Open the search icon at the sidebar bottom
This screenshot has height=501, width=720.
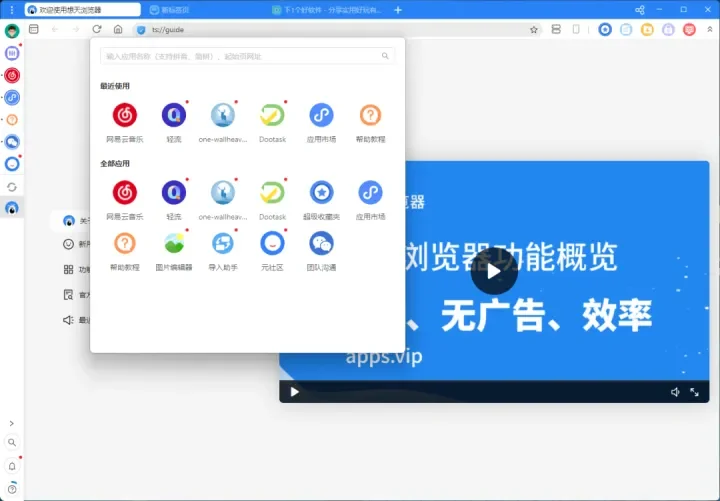coord(12,443)
